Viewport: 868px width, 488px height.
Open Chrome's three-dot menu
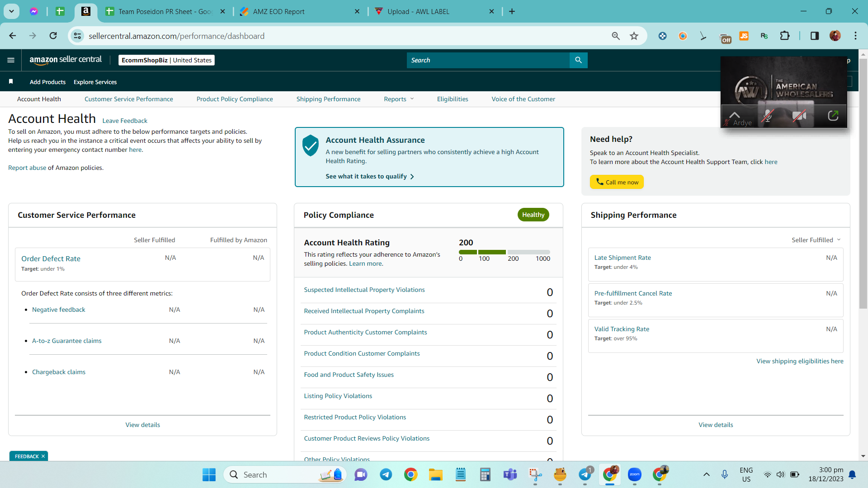click(x=855, y=36)
